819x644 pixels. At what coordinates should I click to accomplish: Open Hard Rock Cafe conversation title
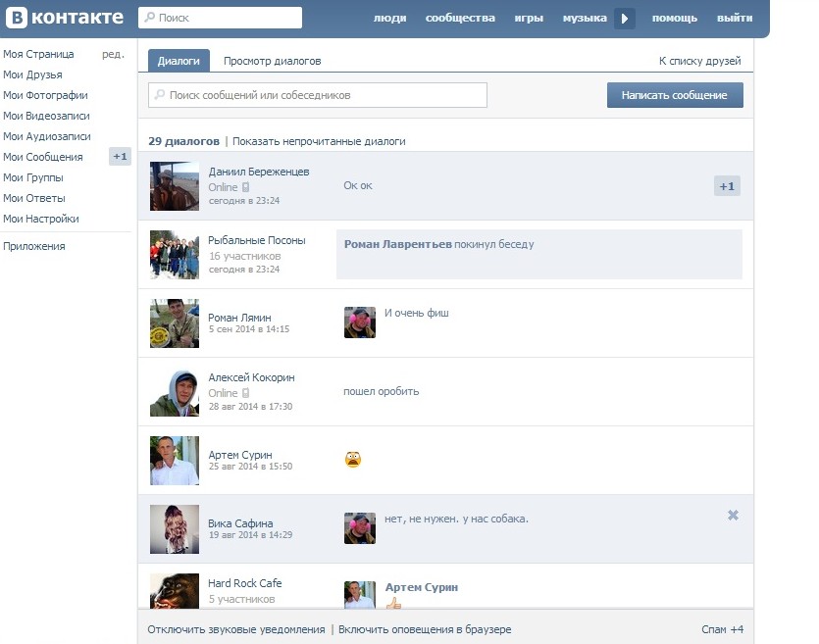tap(244, 583)
